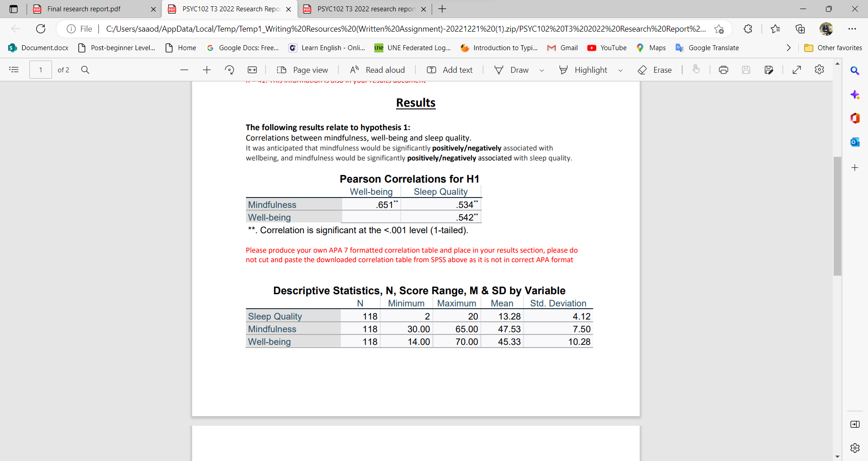Expand the Draw options dropdown arrow
This screenshot has width=868, height=461.
click(x=542, y=70)
